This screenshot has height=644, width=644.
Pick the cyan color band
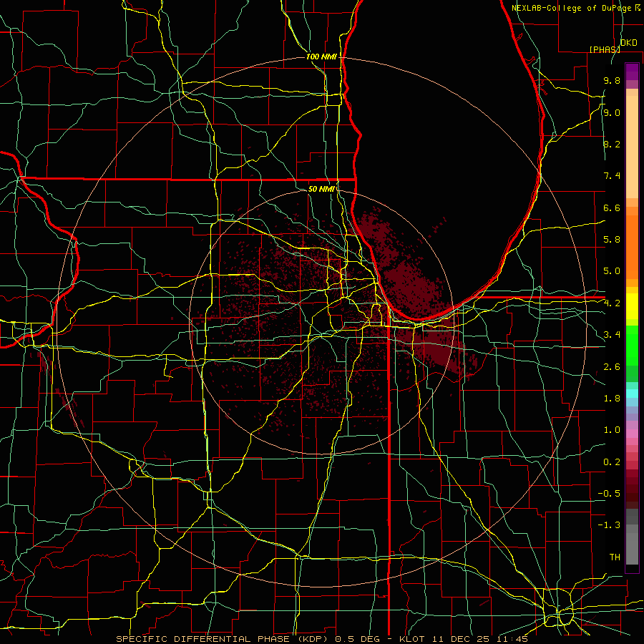(632, 394)
